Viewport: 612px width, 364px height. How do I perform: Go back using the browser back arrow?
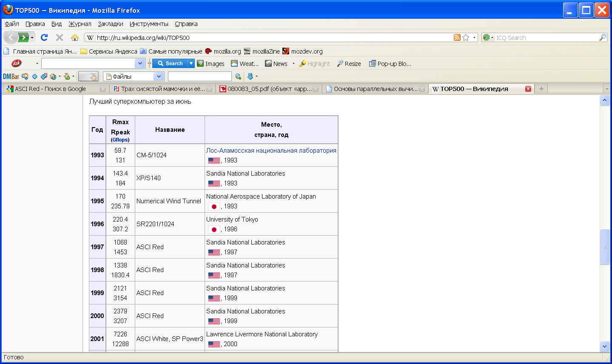tap(11, 37)
